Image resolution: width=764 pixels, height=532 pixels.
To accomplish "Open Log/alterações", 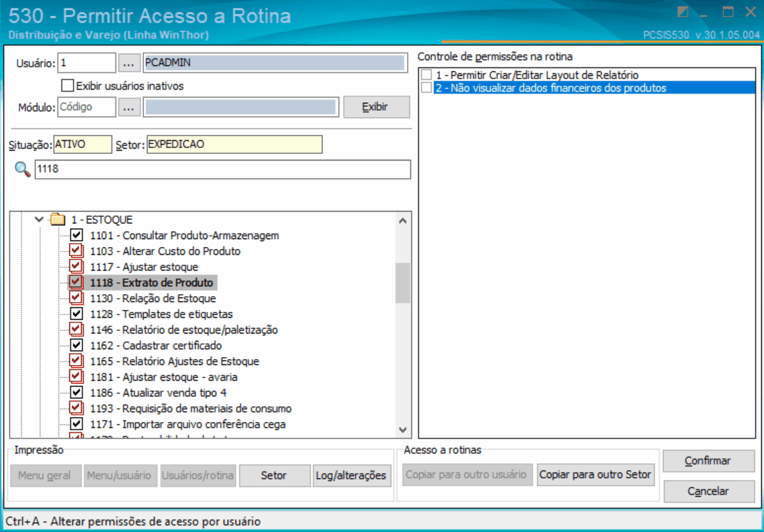I will 352,476.
